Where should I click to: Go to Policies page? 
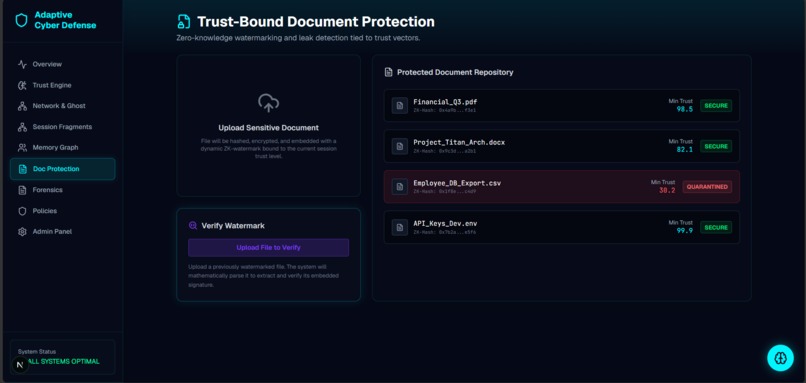[x=63, y=211]
